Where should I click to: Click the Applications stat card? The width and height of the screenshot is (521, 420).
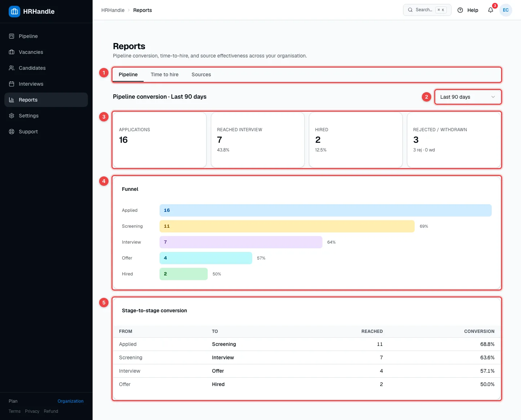pyautogui.click(x=160, y=140)
